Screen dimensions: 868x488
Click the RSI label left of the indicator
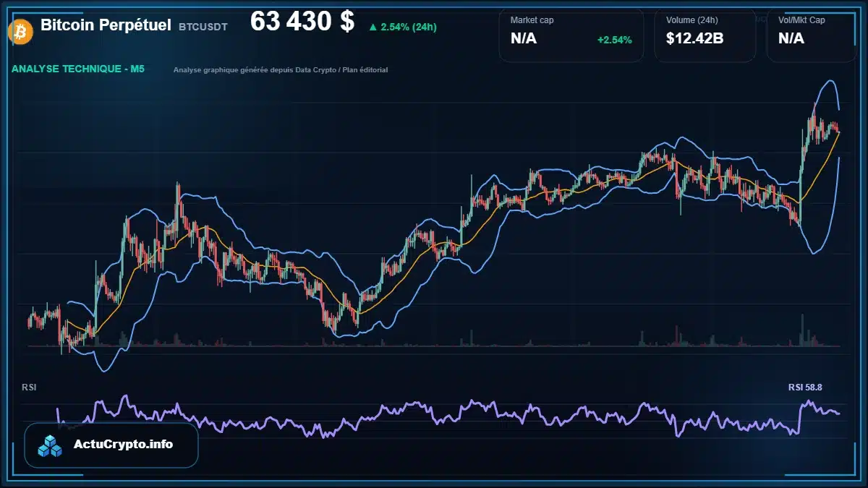tap(29, 388)
